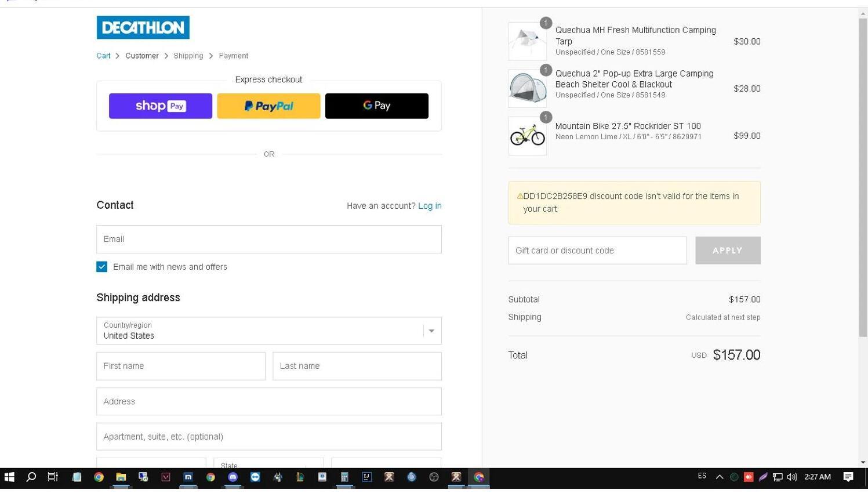The image size is (868, 493).
Task: Click the APPLY discount button
Action: pos(728,251)
